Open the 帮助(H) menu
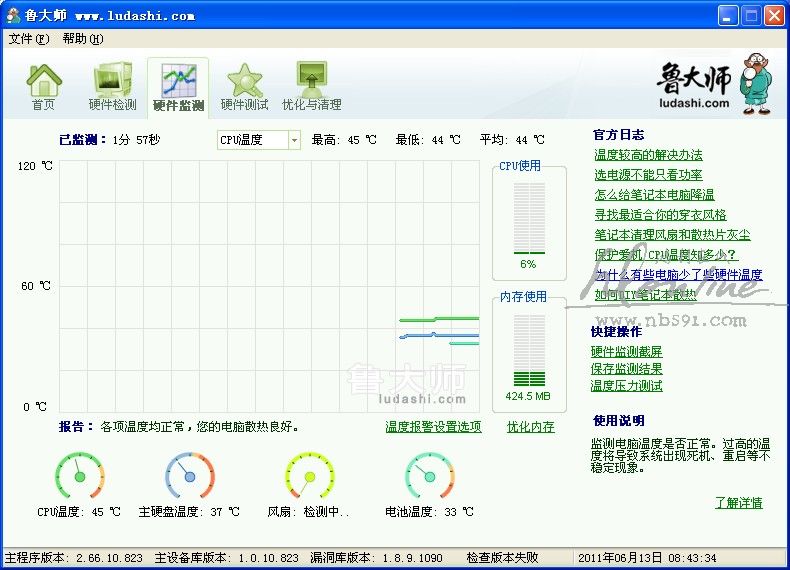Viewport: 790px width, 570px height. (82, 39)
